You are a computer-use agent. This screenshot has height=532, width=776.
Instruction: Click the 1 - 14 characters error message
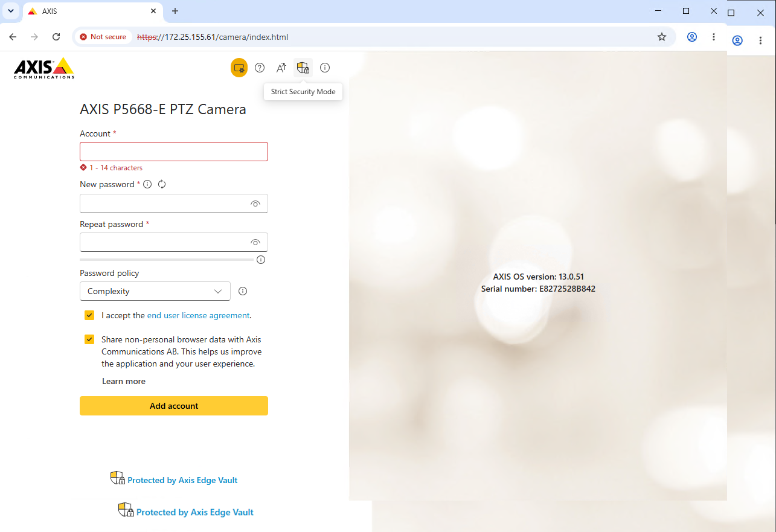coord(116,168)
